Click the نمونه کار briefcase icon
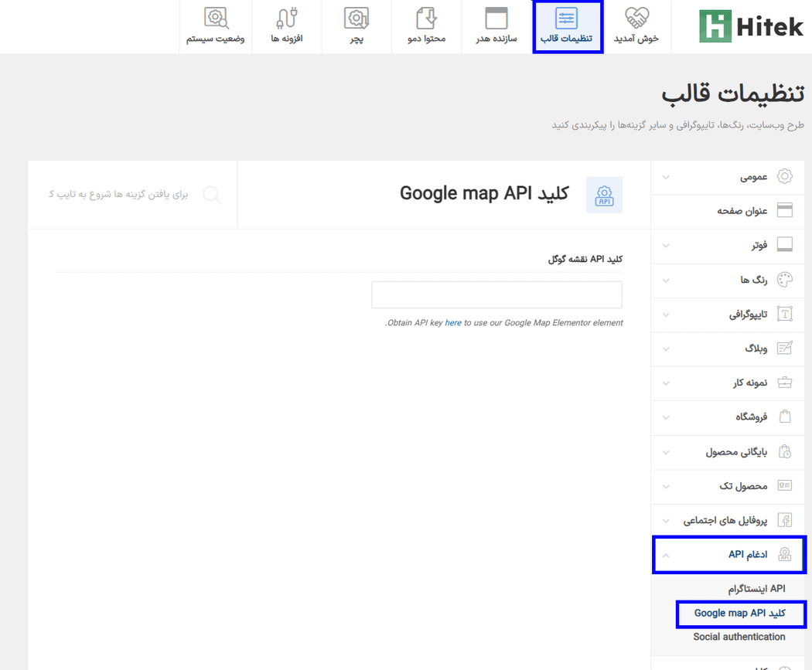Image resolution: width=812 pixels, height=670 pixels. click(x=785, y=383)
